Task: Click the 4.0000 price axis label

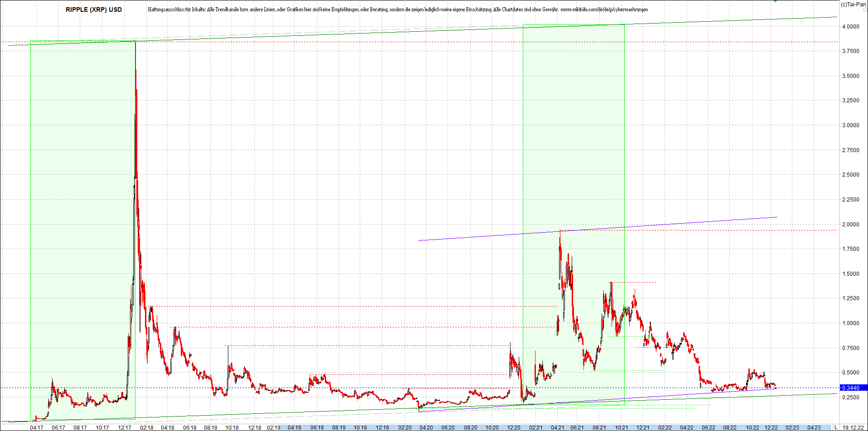Action: click(850, 27)
